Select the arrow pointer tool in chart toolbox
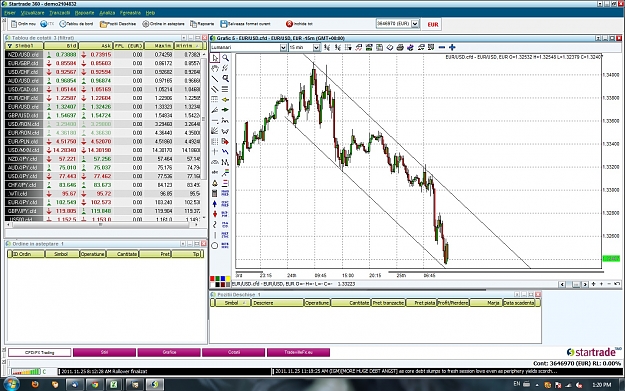The width and height of the screenshot is (625, 391). click(x=215, y=58)
